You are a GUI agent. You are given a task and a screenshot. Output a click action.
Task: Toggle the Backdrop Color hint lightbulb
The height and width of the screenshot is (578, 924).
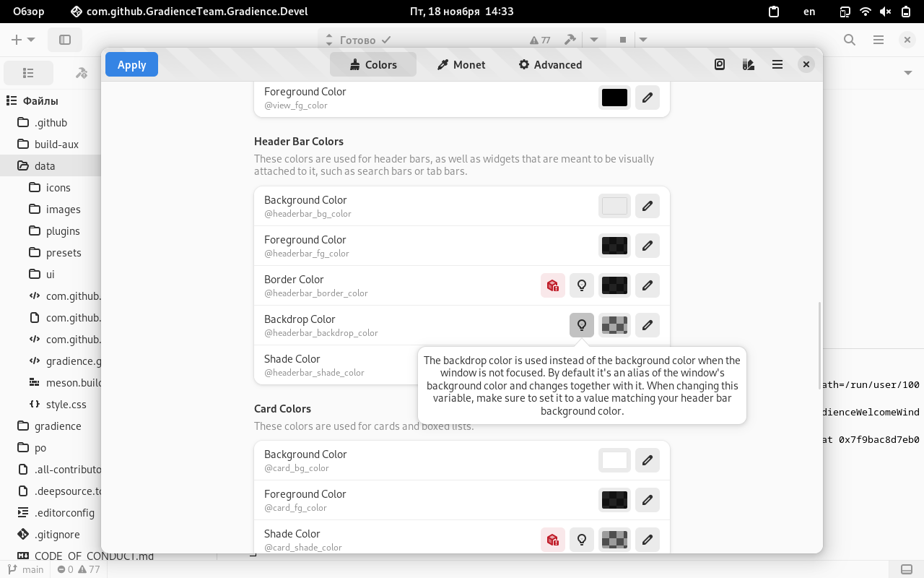click(x=581, y=325)
